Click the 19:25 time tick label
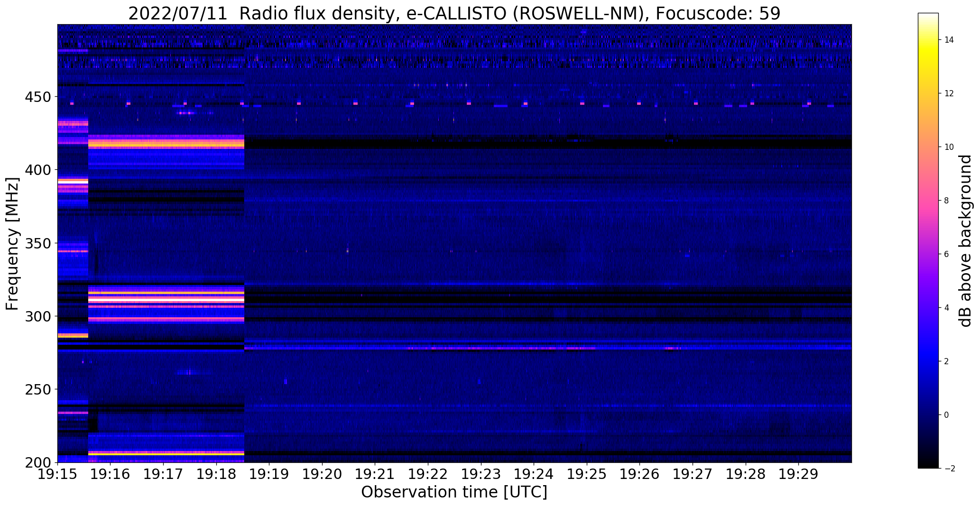 (587, 474)
